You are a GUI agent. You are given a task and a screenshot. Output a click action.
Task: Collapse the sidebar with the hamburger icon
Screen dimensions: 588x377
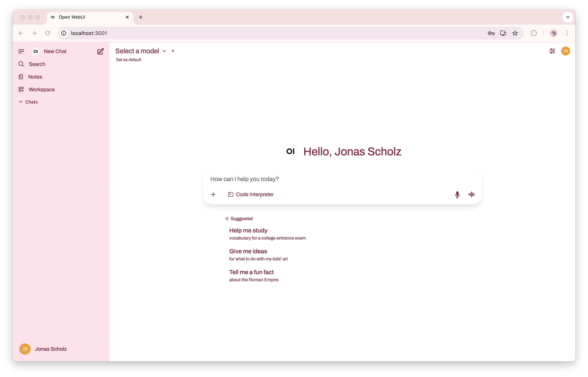[x=21, y=51]
